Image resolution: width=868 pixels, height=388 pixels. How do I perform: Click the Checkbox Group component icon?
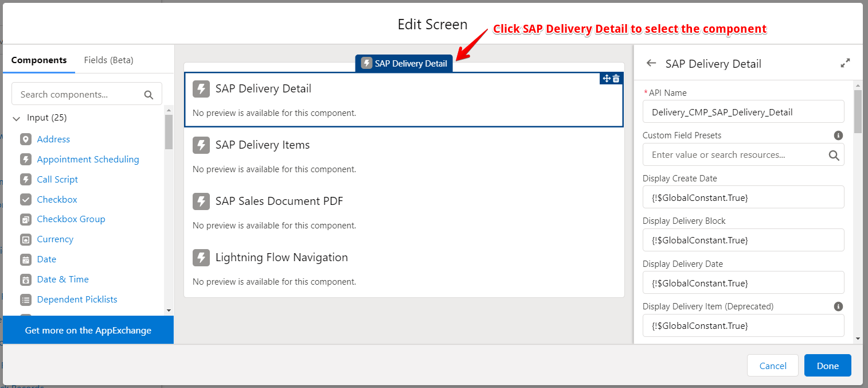(x=26, y=219)
